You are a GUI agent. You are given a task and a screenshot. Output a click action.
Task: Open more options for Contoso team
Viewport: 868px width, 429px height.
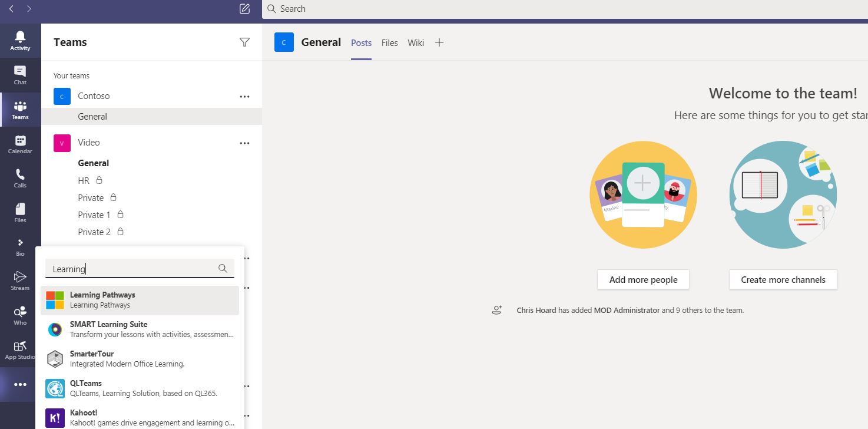(x=244, y=96)
